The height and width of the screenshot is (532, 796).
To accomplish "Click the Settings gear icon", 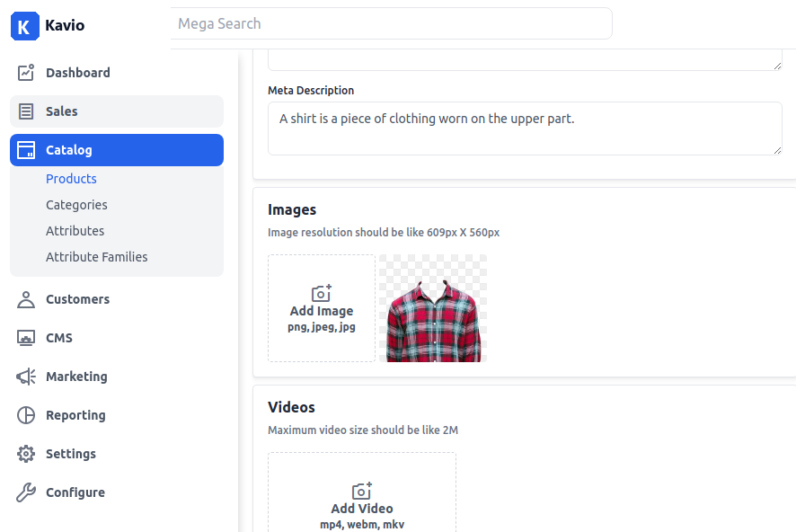I will 26,454.
